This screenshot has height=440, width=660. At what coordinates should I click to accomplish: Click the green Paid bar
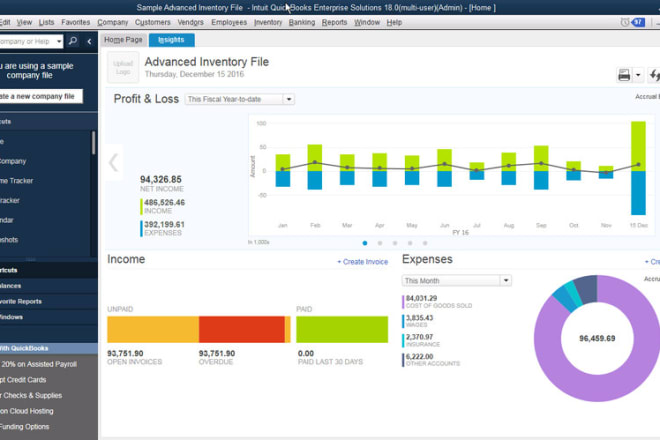click(x=342, y=329)
